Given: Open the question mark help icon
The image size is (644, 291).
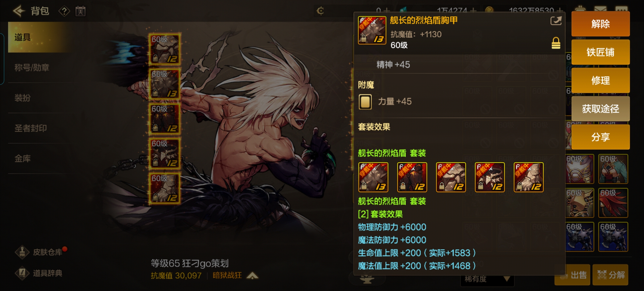Looking at the screenshot, I should pyautogui.click(x=64, y=11).
